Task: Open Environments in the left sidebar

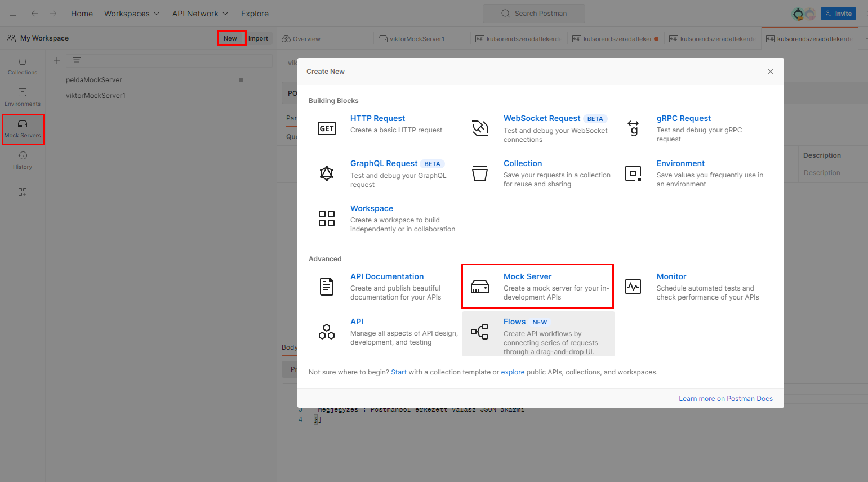Action: tap(23, 97)
